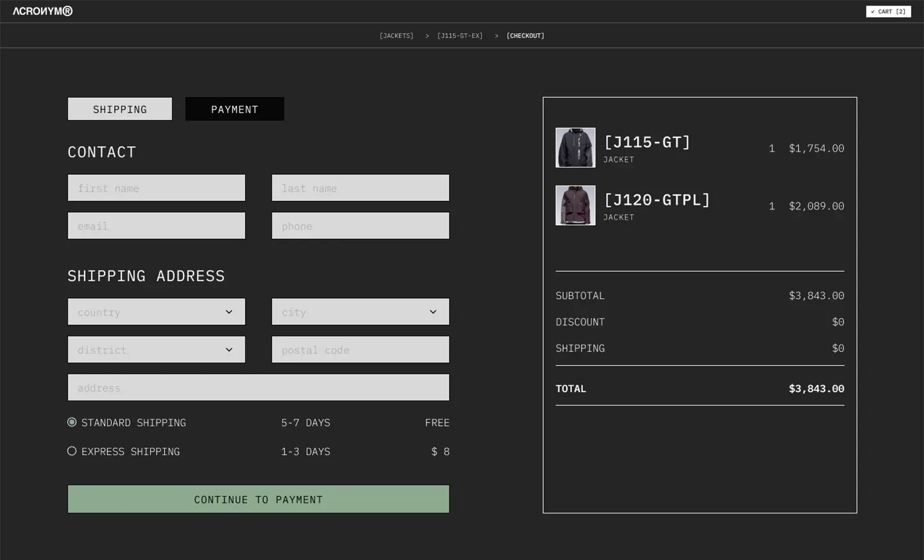The image size is (924, 560).
Task: Click the [J120-GTPL] product name
Action: [x=657, y=200]
